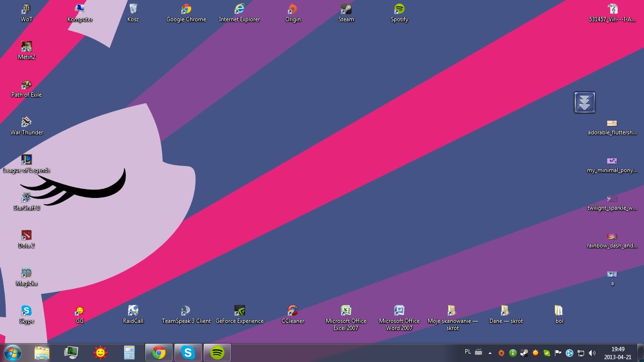The width and height of the screenshot is (644, 362).
Task: Click the War Thunder desktop icon
Action: 26,126
